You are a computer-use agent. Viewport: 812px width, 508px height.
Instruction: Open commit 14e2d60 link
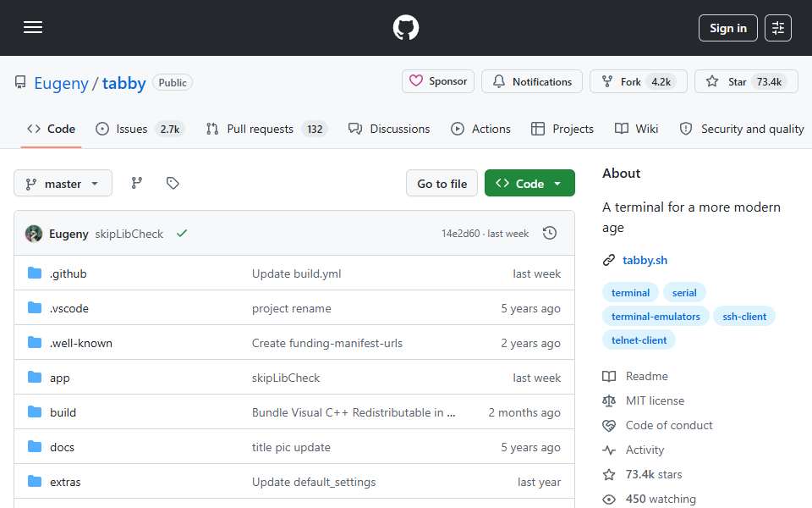(460, 234)
